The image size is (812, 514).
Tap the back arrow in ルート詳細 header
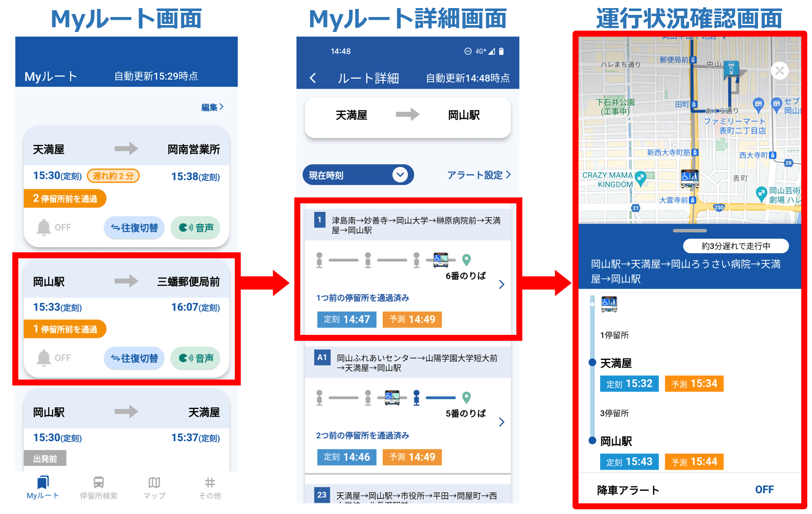[313, 78]
